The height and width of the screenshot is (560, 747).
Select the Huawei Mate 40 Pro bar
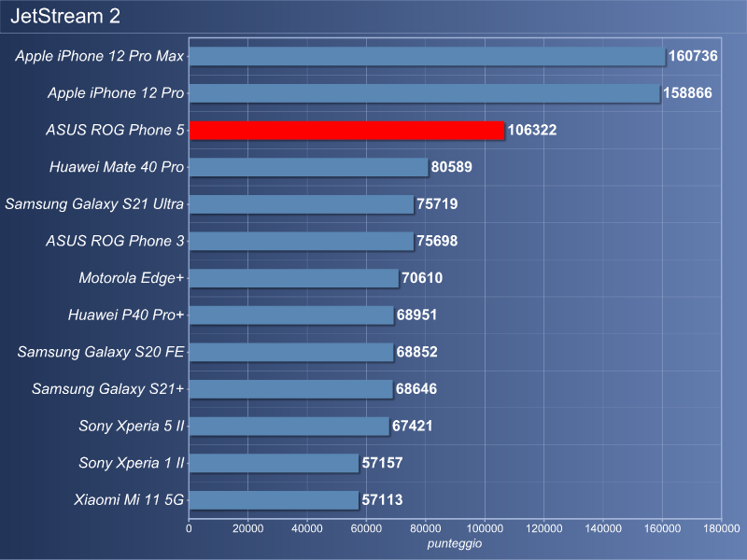(309, 167)
